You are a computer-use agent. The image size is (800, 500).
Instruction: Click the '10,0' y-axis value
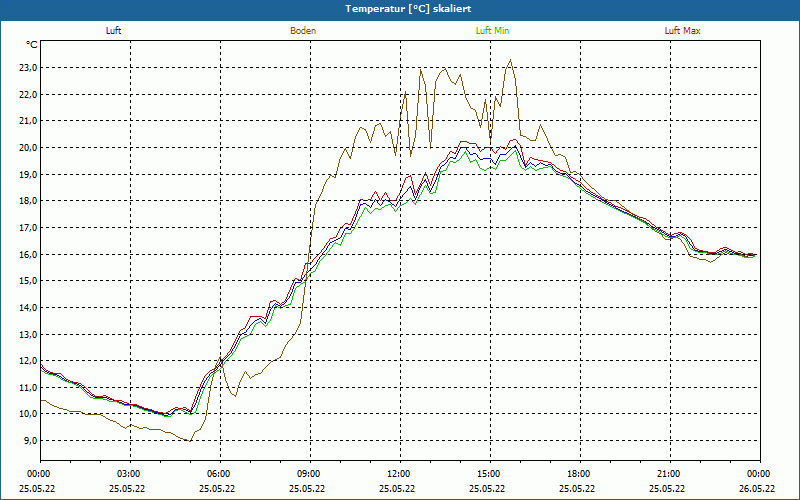click(x=28, y=414)
